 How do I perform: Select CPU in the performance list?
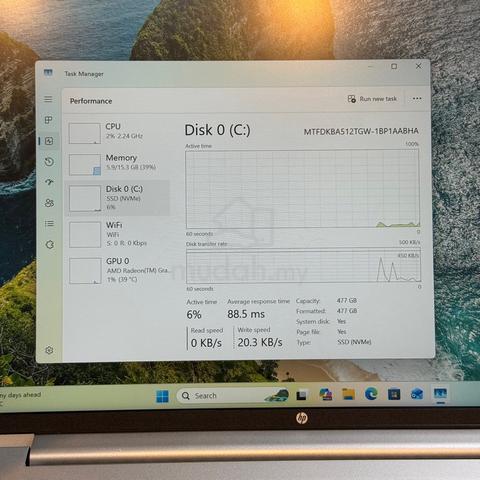117,133
